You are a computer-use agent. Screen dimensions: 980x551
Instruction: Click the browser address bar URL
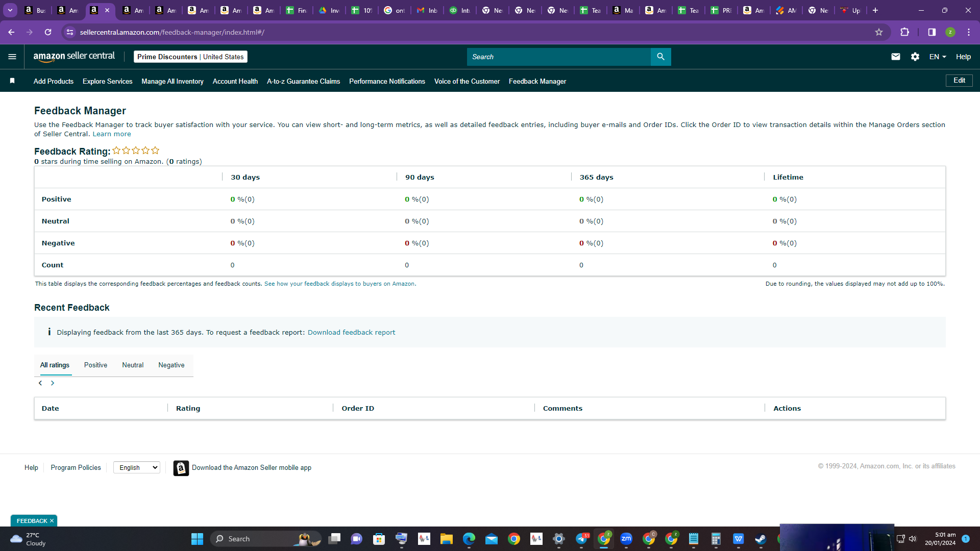172,32
